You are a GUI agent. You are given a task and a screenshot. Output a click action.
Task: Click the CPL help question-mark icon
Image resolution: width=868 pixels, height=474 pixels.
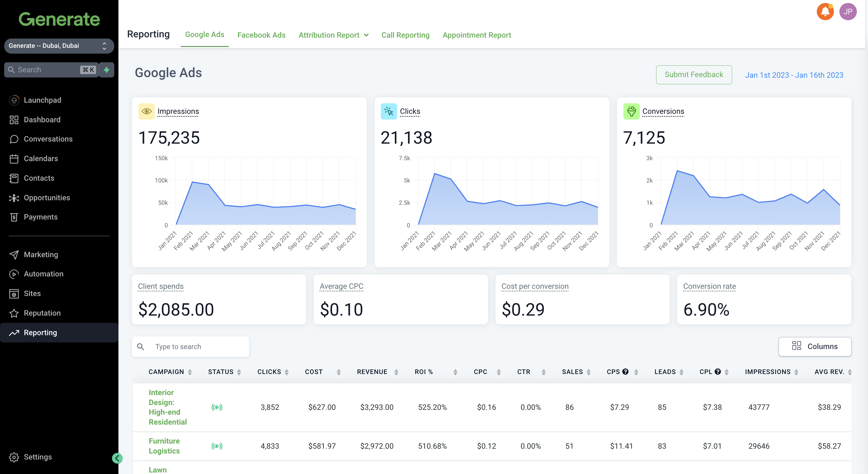point(718,372)
